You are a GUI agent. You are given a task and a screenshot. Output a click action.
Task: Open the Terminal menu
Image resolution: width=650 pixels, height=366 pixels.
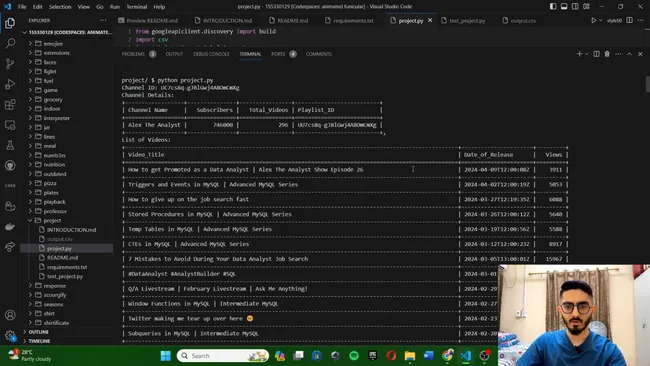[x=137, y=7]
